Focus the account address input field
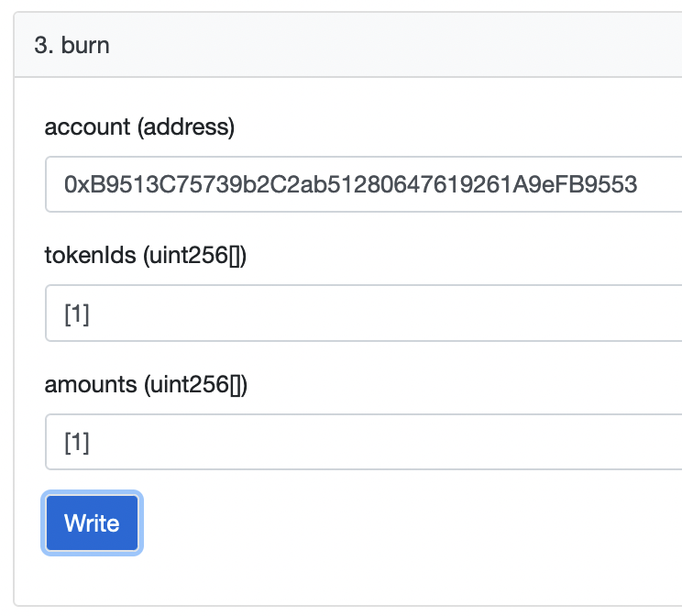Image resolution: width=682 pixels, height=616 pixels. (x=364, y=184)
